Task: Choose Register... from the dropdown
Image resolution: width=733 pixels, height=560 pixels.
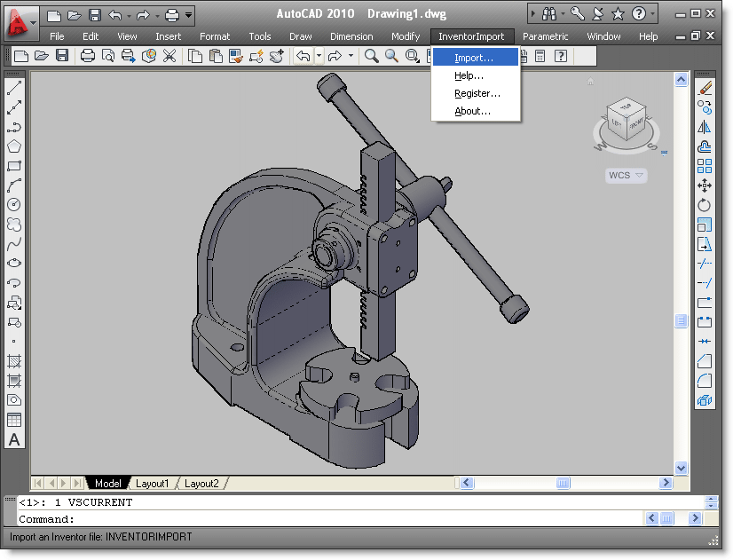Action: point(476,93)
